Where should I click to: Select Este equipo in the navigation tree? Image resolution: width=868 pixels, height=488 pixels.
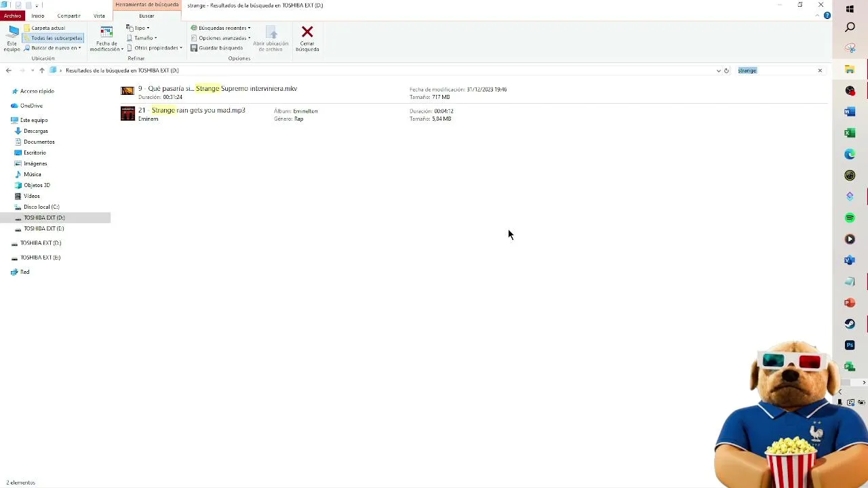click(34, 120)
